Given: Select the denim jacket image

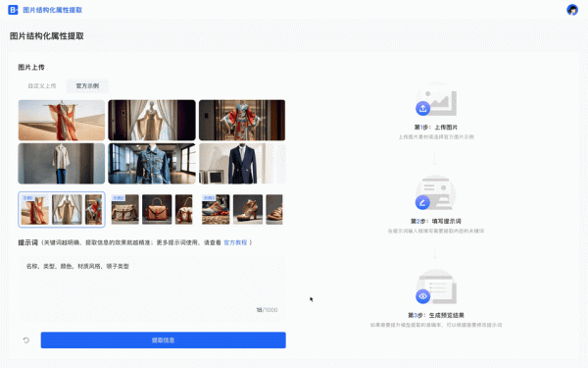Looking at the screenshot, I should [152, 163].
